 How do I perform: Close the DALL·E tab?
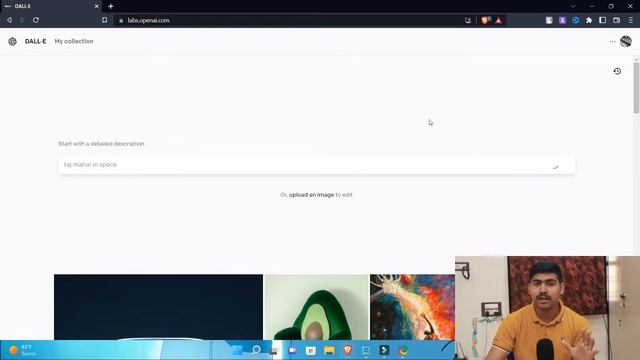pyautogui.click(x=96, y=6)
